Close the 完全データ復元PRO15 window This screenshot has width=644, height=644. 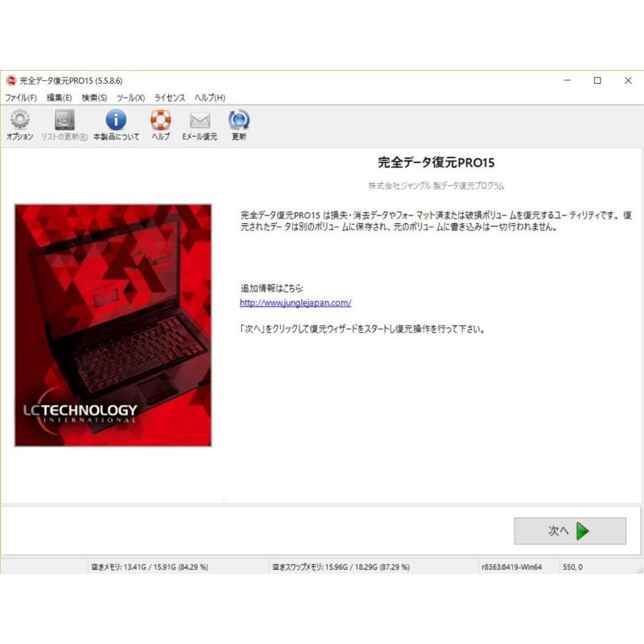(628, 80)
